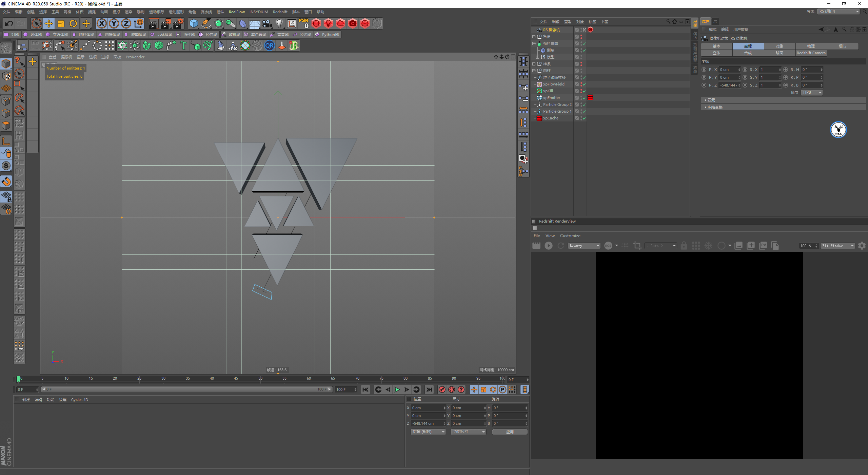This screenshot has height=475, width=868.
Task: Click the record active objects button
Action: 442,389
